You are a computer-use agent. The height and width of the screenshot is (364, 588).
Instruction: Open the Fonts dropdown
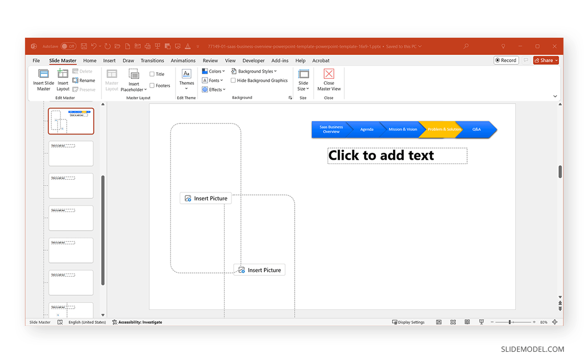(212, 80)
